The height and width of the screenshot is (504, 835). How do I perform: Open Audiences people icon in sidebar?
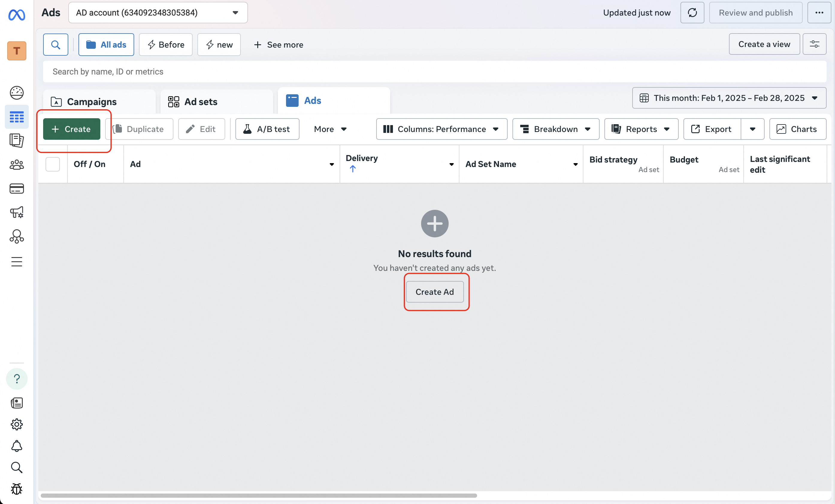tap(16, 165)
